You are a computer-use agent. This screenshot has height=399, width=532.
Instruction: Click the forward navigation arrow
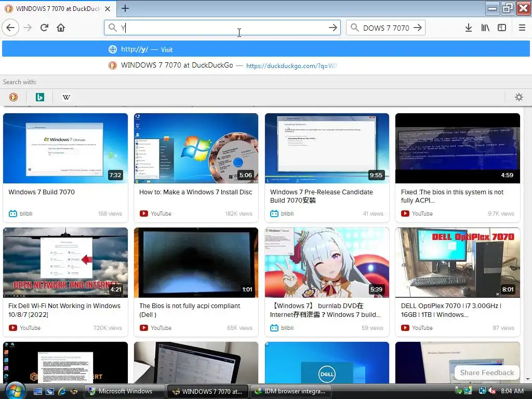28,28
